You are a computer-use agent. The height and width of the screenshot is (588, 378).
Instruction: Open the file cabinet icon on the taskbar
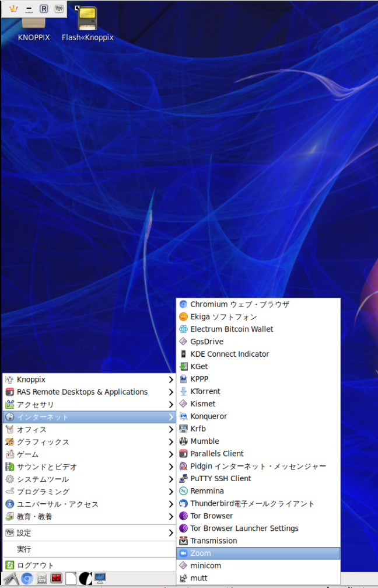[41, 579]
